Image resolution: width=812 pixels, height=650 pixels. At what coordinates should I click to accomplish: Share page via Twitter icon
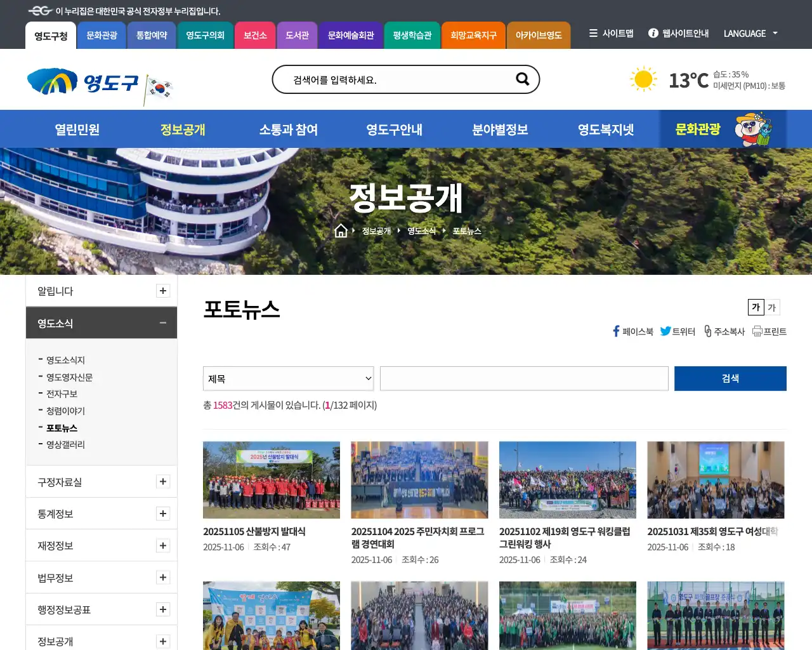665,331
